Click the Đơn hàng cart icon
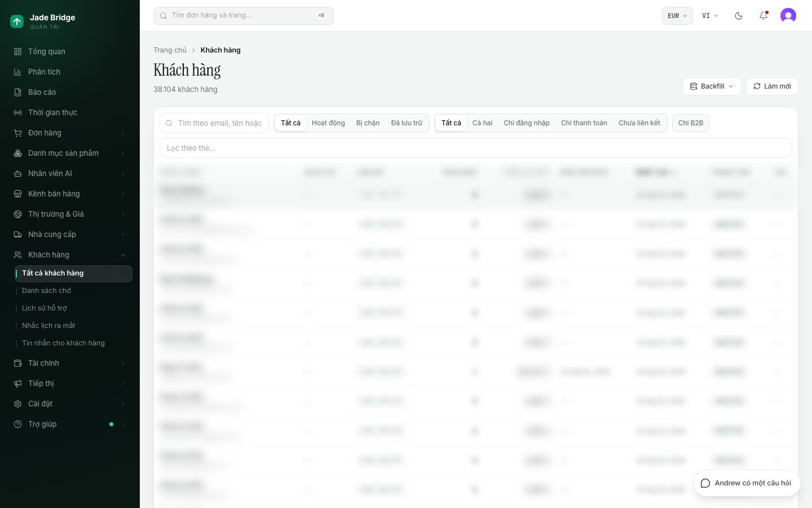 point(17,133)
